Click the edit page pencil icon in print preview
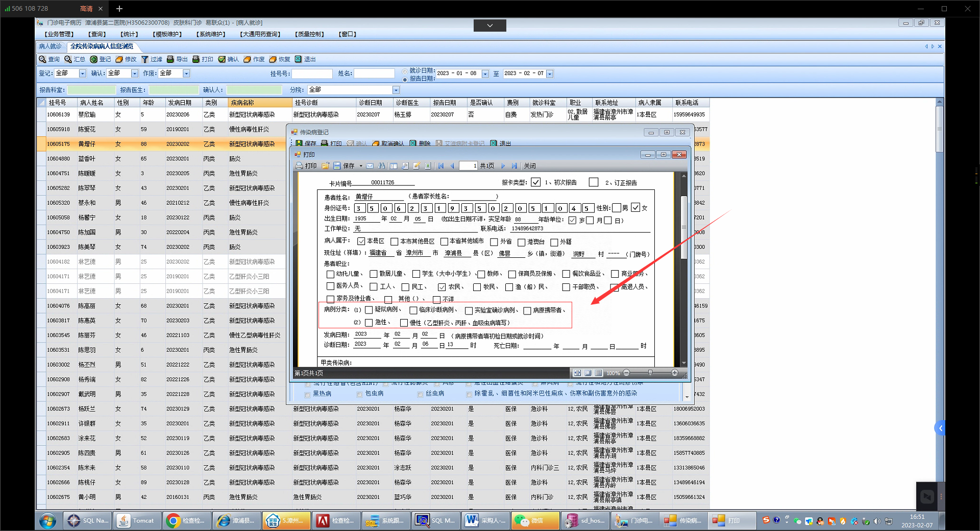The image size is (980, 531). coord(416,166)
